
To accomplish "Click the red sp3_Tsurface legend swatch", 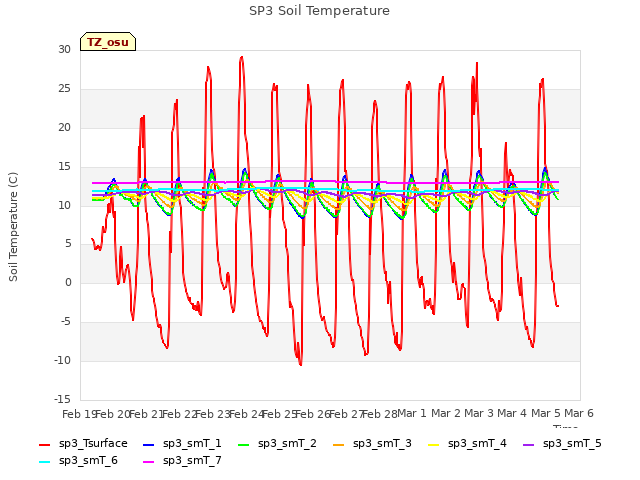I will (x=44, y=444).
